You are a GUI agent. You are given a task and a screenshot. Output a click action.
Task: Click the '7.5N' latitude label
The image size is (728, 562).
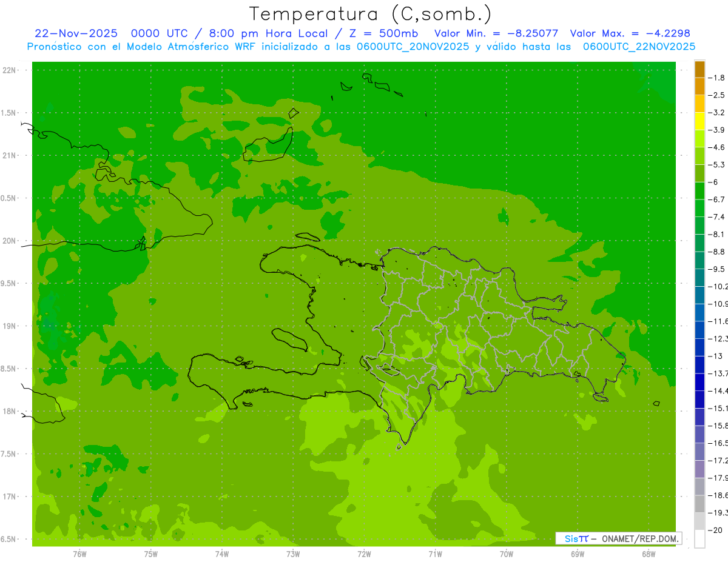(9, 455)
